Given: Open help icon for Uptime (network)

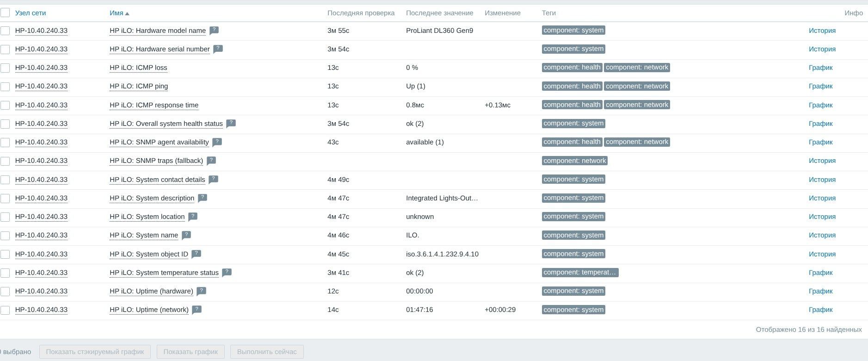Looking at the screenshot, I should click(197, 310).
